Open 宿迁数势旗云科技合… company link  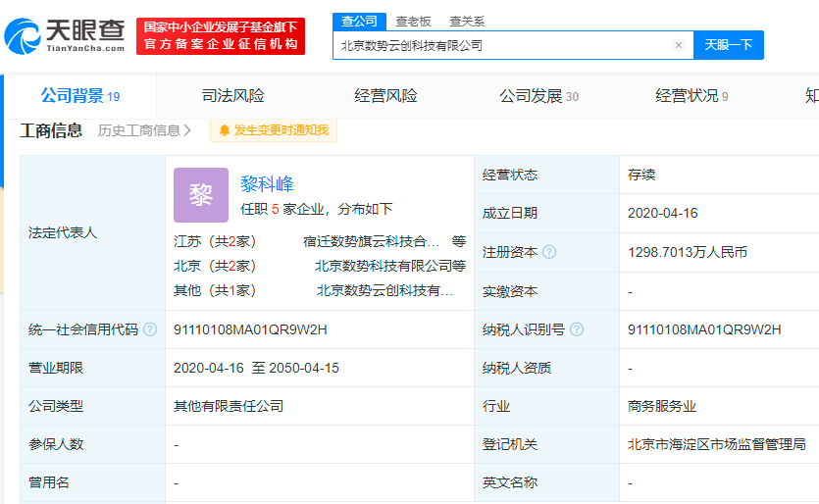click(x=371, y=241)
